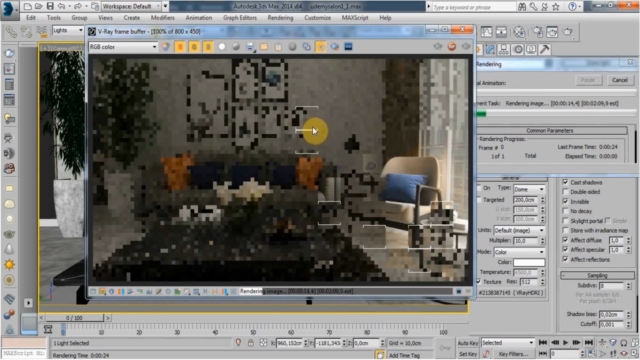Save the rendered image from frame buffer

click(250, 47)
